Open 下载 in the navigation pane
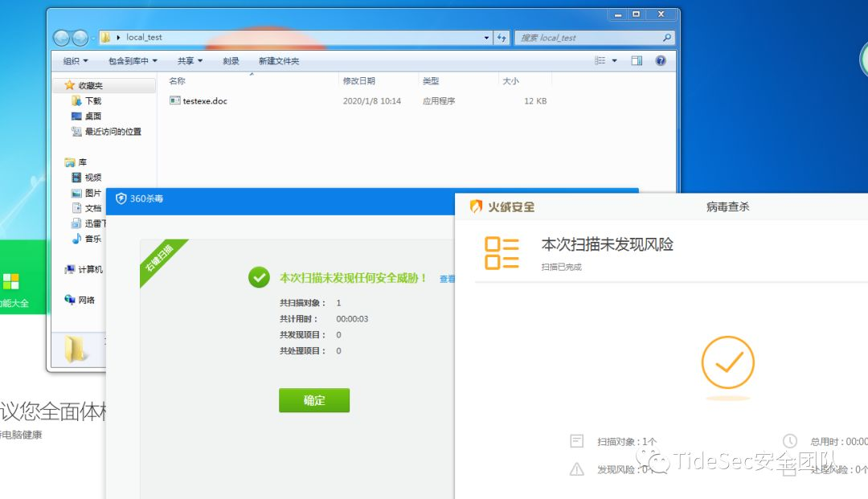 pyautogui.click(x=93, y=100)
